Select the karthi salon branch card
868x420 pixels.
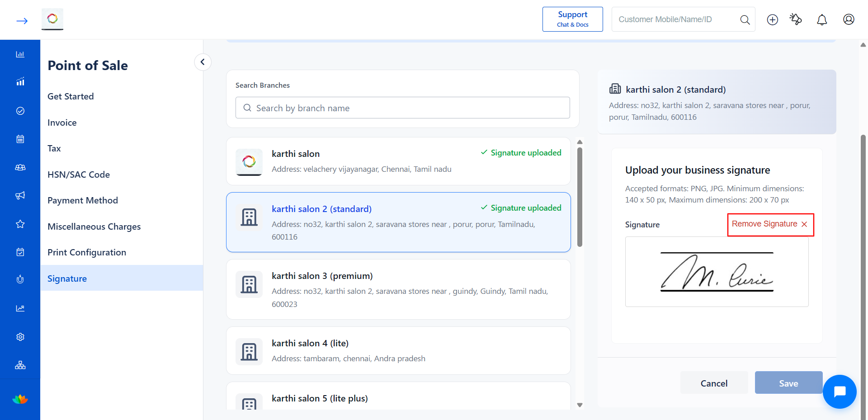pos(398,161)
